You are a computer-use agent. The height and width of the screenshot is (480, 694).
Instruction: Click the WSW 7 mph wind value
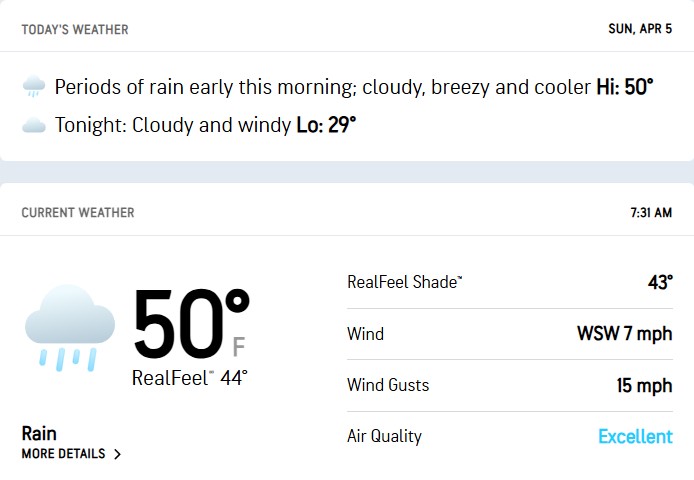coord(624,334)
